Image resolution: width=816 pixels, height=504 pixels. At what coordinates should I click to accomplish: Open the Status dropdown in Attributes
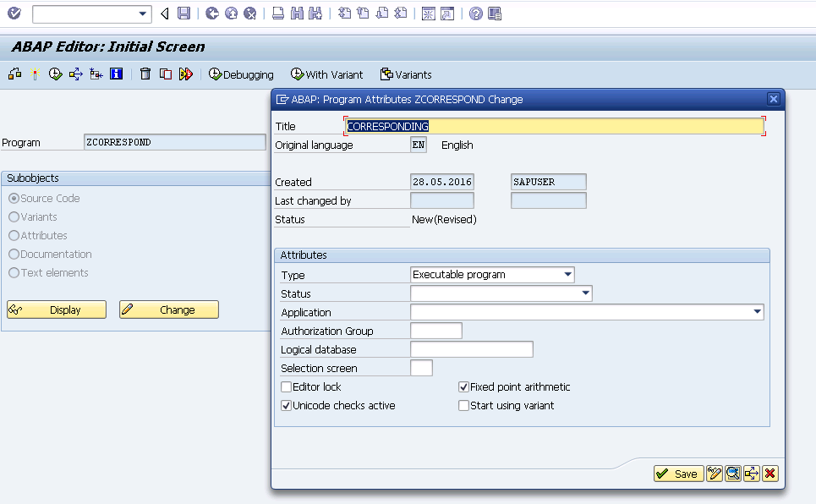[x=583, y=293]
